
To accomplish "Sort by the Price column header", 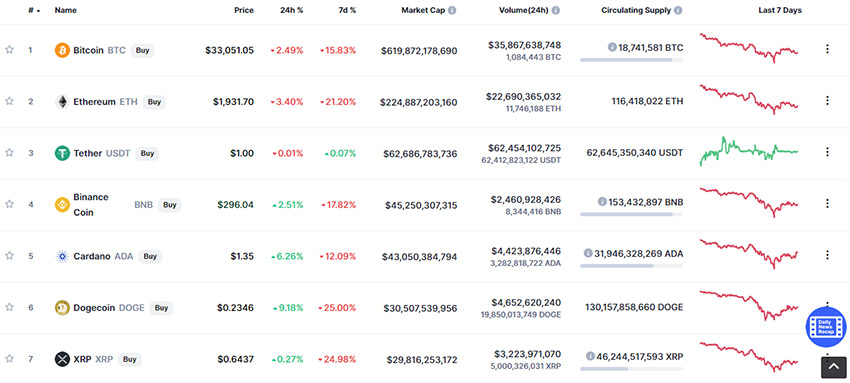I will pyautogui.click(x=243, y=10).
